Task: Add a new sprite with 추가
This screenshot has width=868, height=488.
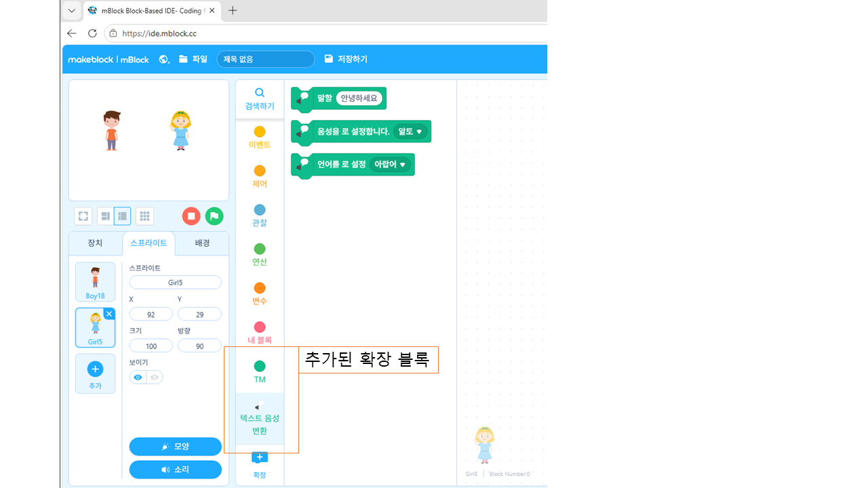Action: click(x=96, y=373)
